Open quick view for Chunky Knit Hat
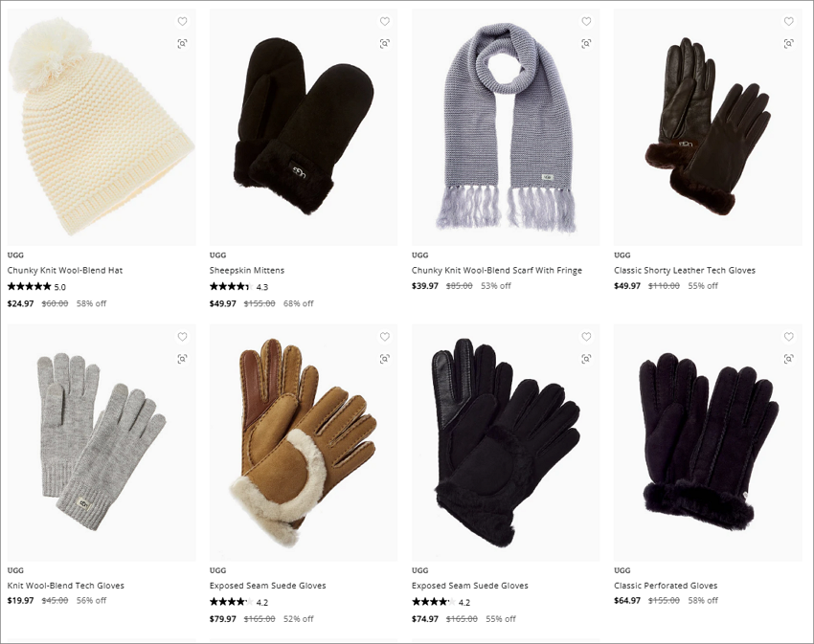 click(x=182, y=44)
